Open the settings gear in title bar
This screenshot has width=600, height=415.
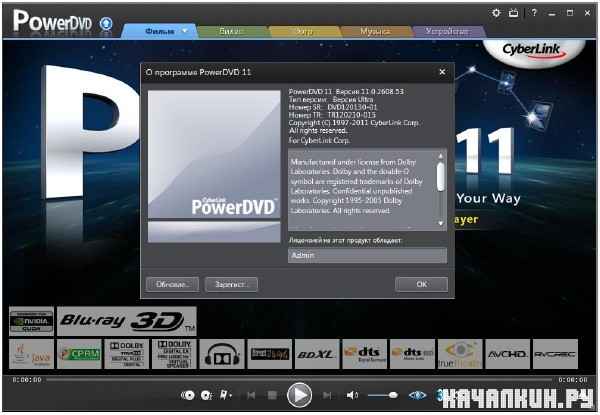pyautogui.click(x=496, y=13)
